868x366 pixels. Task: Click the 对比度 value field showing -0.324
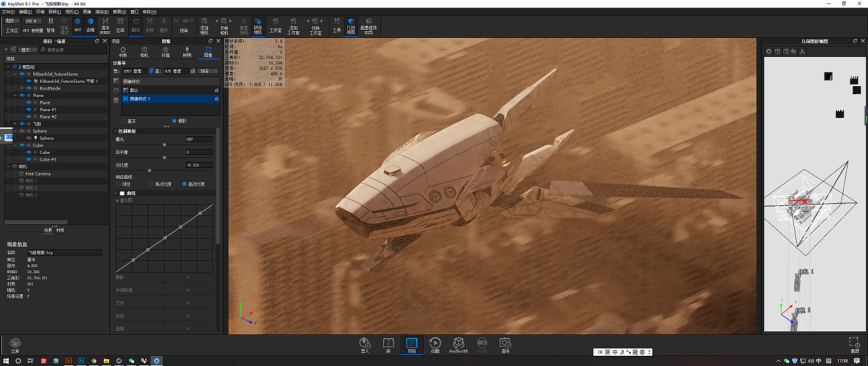pos(199,165)
